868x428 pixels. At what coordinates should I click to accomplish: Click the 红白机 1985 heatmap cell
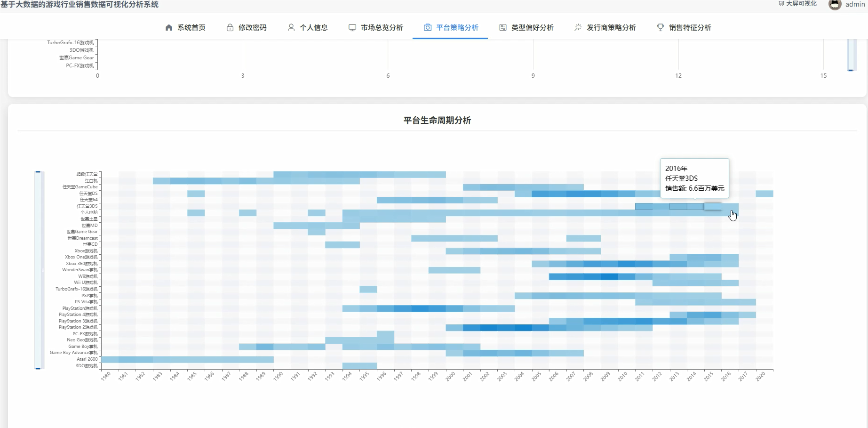click(x=196, y=181)
